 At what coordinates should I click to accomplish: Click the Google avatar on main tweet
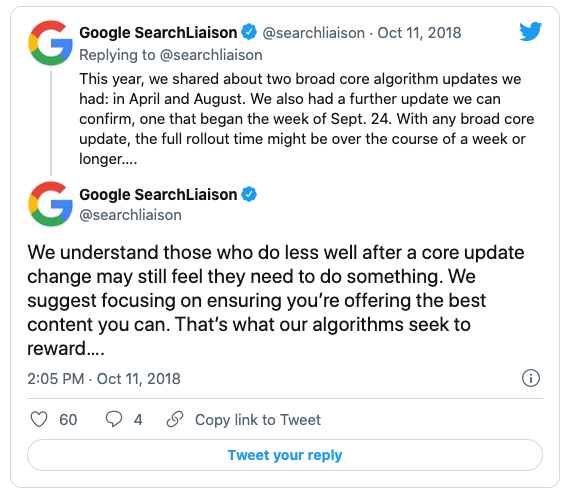[51, 204]
